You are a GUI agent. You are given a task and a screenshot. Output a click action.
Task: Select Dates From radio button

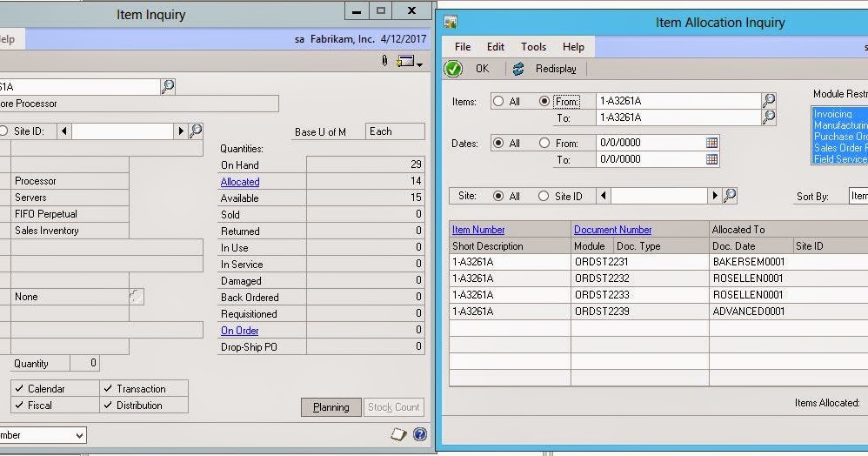click(544, 143)
